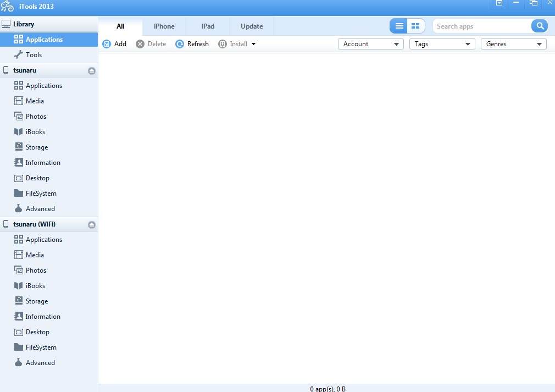This screenshot has height=392, width=555.
Task: Click the iBooks icon under tsunaru (WiFi)
Action: [x=18, y=286]
